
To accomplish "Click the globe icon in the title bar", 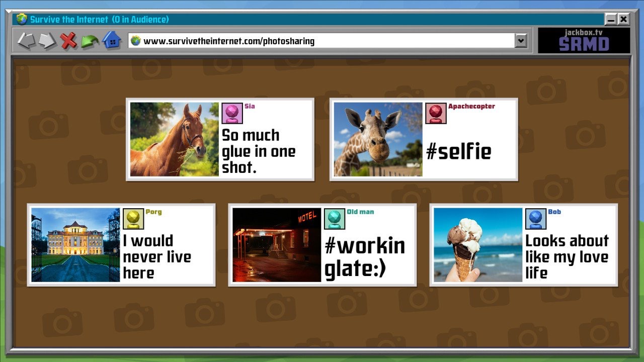I will click(22, 20).
